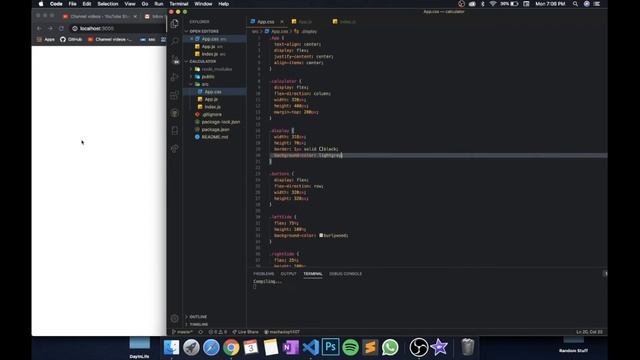Open the Selection menu

click(108, 4)
